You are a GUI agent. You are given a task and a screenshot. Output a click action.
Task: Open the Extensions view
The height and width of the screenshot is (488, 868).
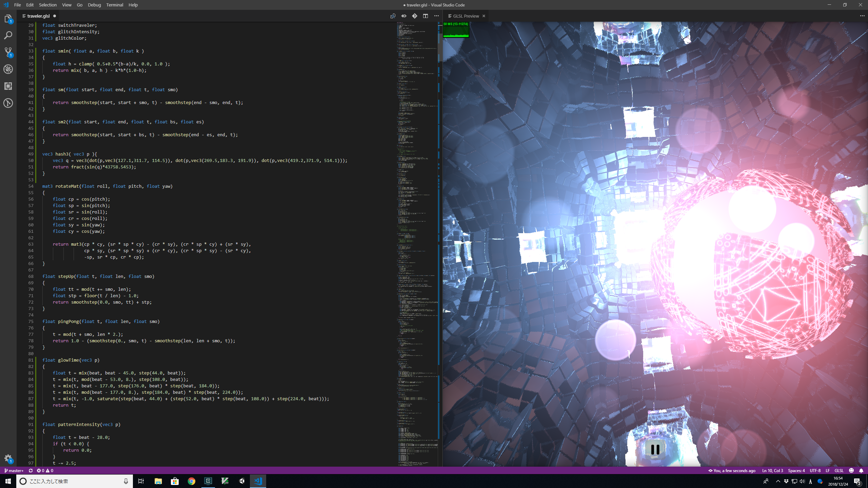(x=8, y=86)
